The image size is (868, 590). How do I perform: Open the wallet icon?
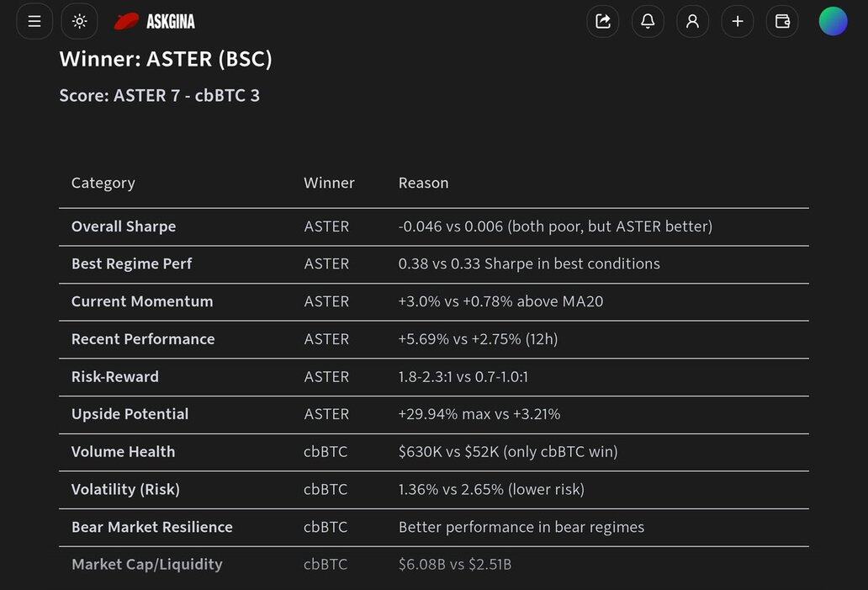coord(782,21)
